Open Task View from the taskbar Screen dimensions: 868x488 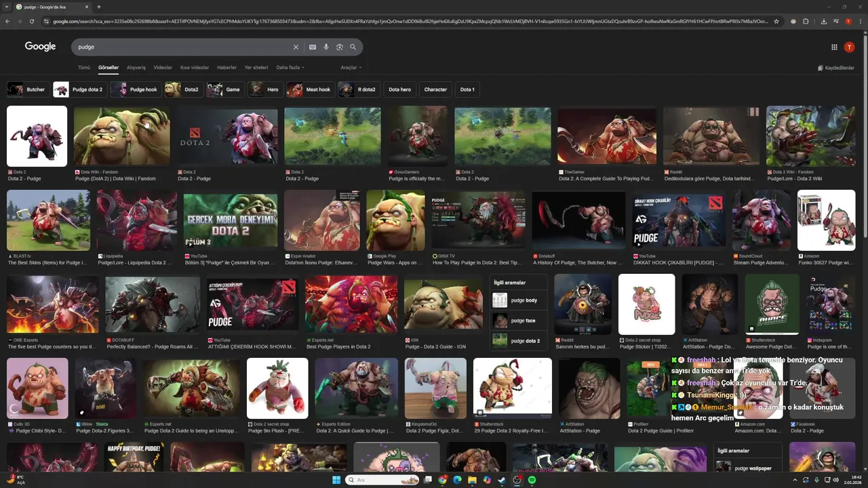click(x=428, y=480)
